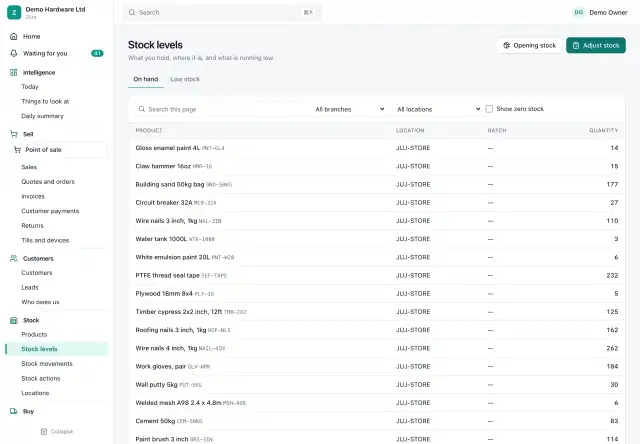Open Who owes us page
640x444 pixels.
40,302
